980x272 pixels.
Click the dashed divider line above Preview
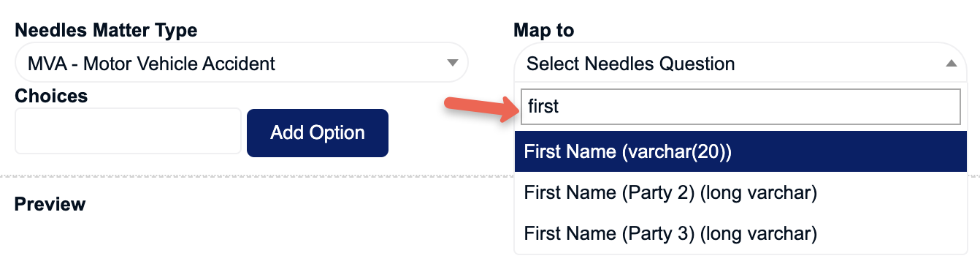pyautogui.click(x=257, y=176)
